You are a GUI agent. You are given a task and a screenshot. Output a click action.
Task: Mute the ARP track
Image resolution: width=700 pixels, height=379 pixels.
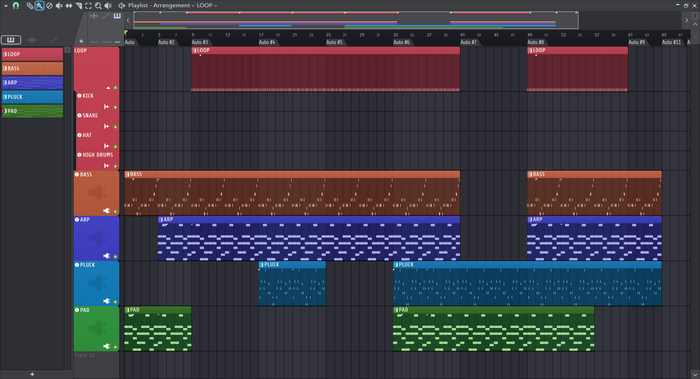(115, 257)
